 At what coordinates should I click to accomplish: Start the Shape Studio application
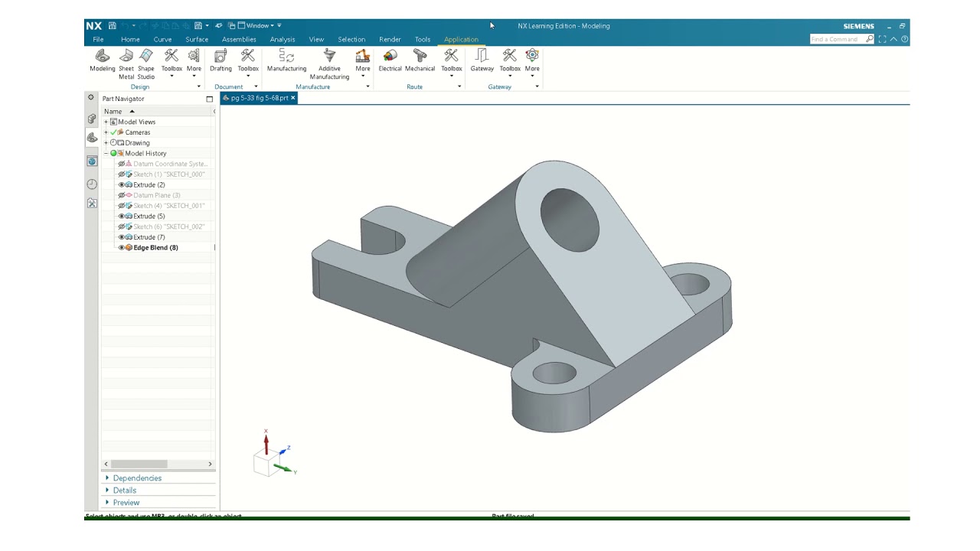click(146, 64)
